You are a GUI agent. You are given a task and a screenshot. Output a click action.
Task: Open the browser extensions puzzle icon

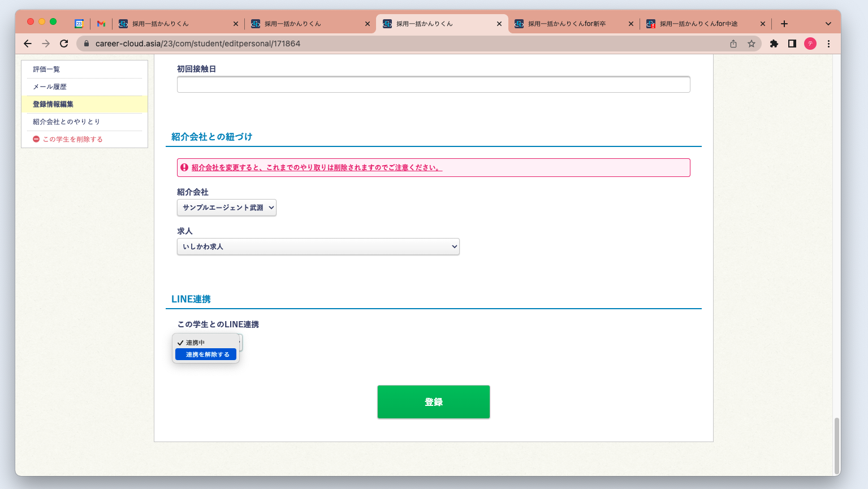[x=774, y=44]
